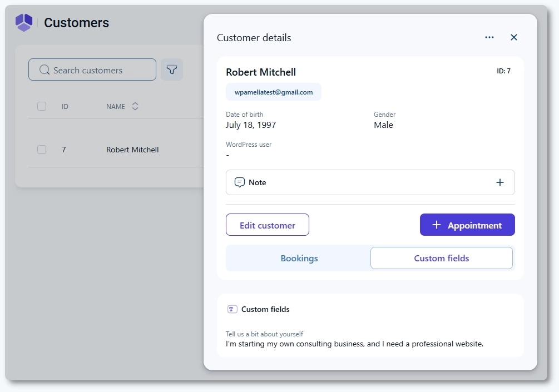559x392 pixels.
Task: Add a note with the plus icon
Action: 500,182
